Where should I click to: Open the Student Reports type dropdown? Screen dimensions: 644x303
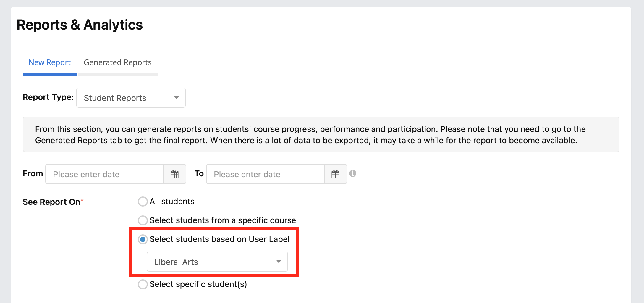point(131,98)
